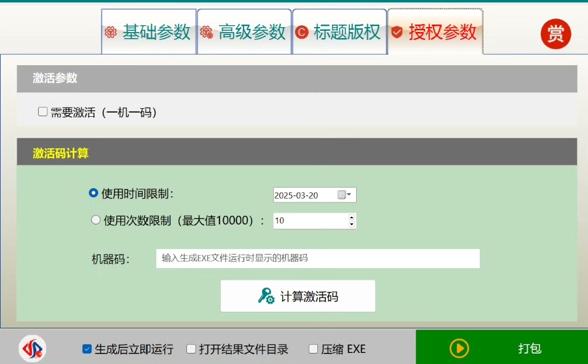Click the 激活码计算 section header
The width and height of the screenshot is (588, 364).
(296, 152)
